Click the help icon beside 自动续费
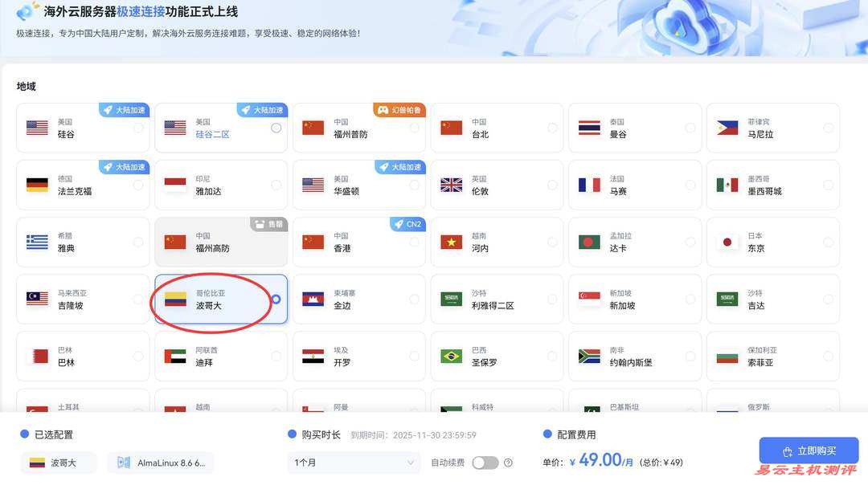Viewport: 868px width, 485px height. 509,463
